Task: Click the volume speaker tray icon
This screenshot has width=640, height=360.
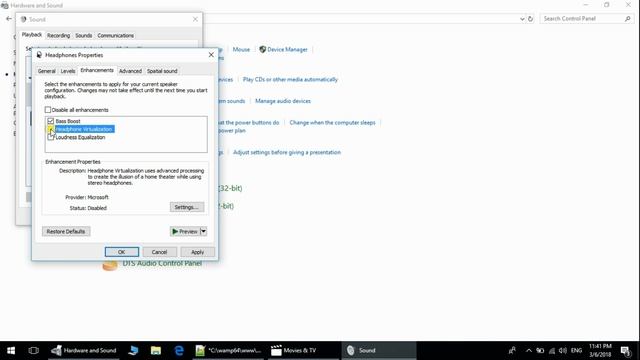Action: point(563,350)
